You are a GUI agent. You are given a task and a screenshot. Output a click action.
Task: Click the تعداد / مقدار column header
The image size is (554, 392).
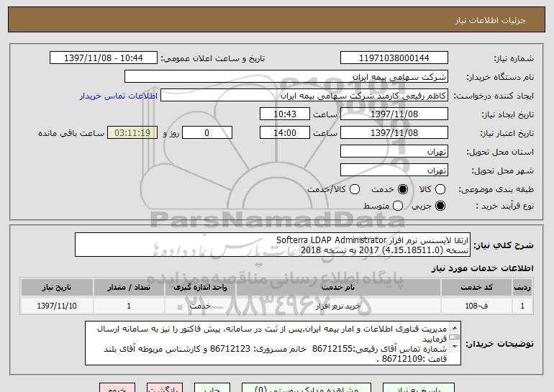pyautogui.click(x=129, y=287)
